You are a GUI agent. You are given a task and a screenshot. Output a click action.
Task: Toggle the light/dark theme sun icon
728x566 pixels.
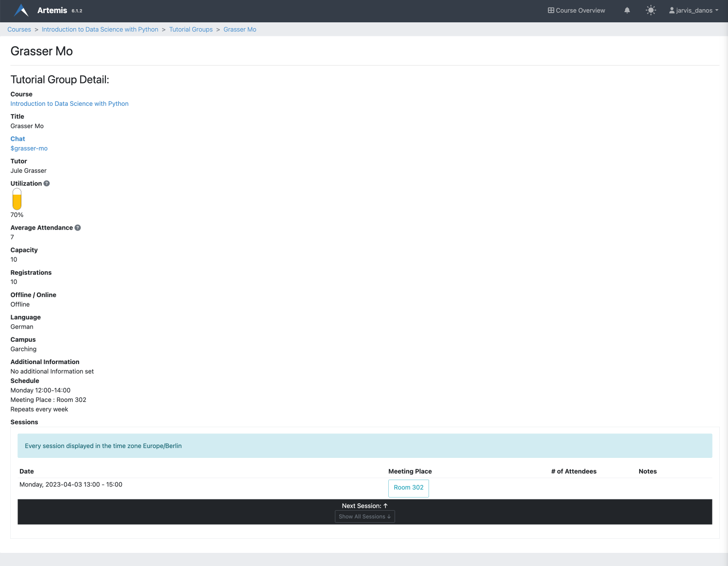coord(651,10)
